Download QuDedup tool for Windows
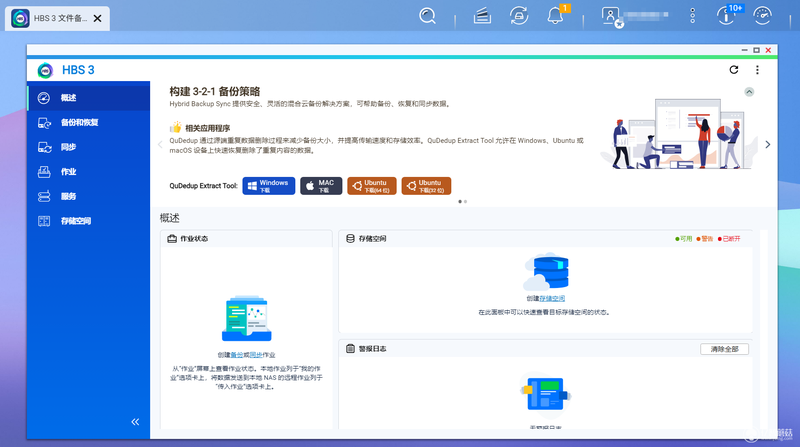 tap(268, 186)
